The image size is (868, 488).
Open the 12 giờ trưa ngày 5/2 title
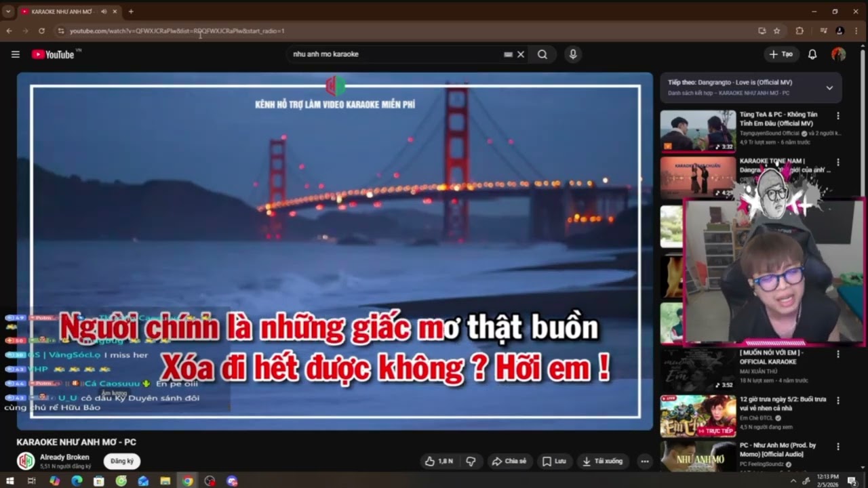coord(783,404)
